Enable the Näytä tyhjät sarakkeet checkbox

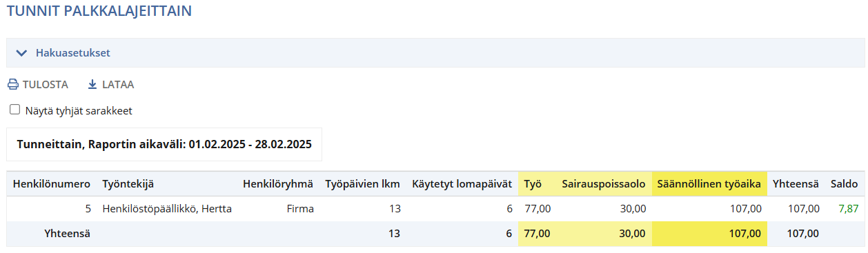coord(14,110)
